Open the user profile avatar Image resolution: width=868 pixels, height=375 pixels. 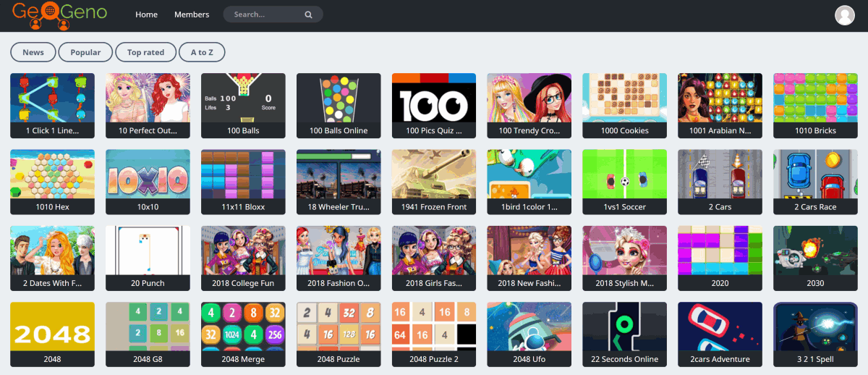844,14
